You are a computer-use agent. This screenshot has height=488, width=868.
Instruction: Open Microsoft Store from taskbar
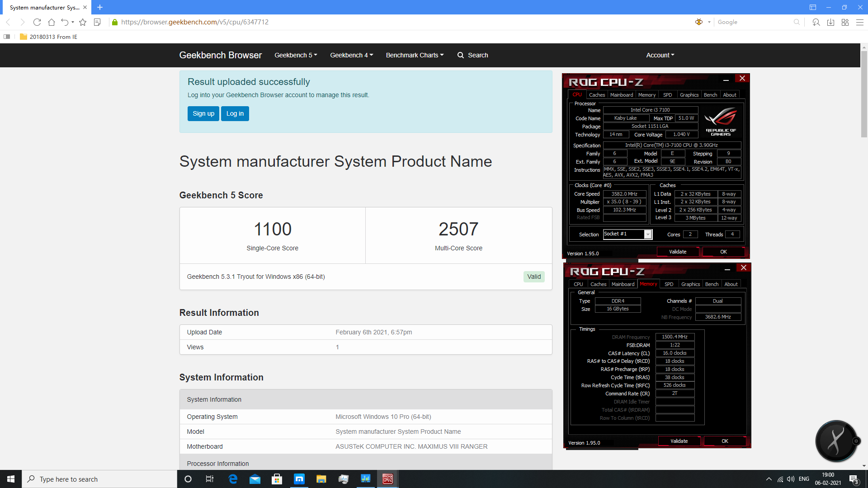click(277, 479)
